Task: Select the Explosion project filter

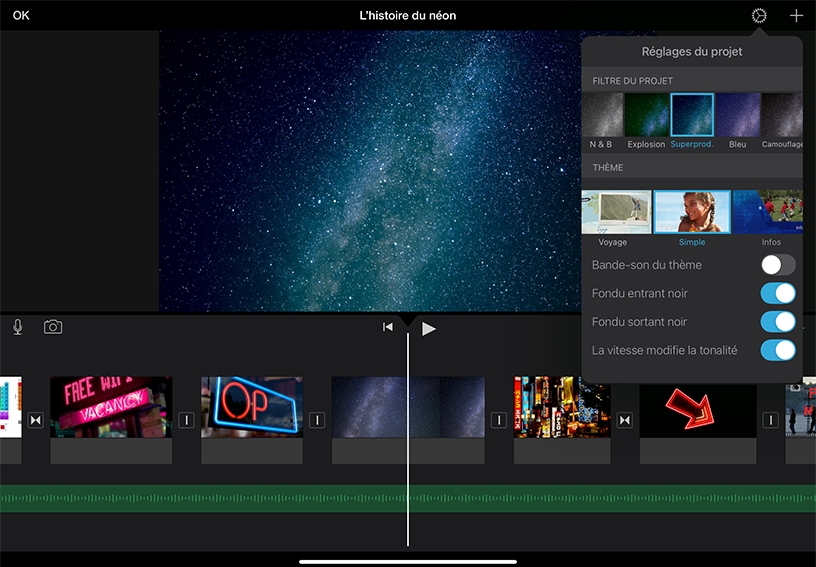Action: (x=646, y=121)
